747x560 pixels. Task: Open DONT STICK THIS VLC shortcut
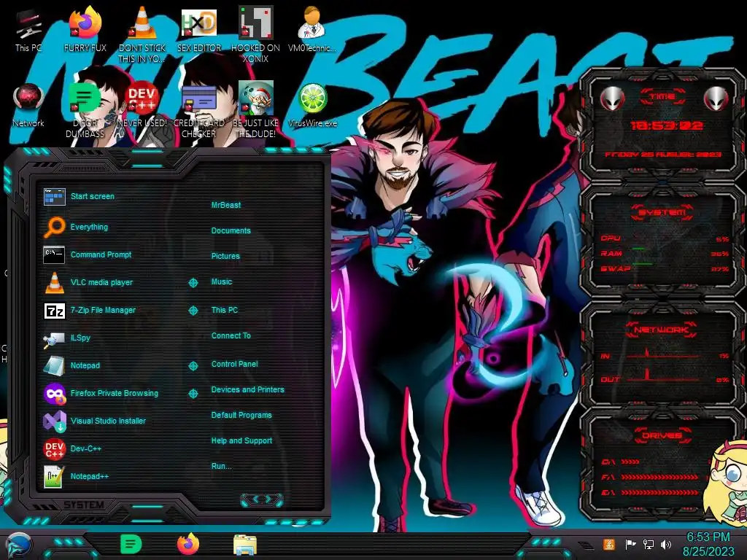[x=142, y=34]
